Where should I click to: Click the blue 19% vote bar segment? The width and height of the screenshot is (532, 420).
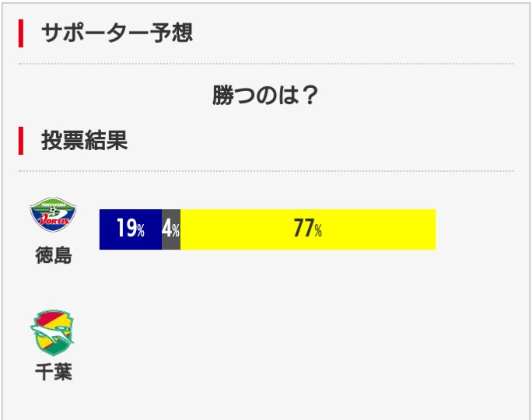(x=131, y=229)
